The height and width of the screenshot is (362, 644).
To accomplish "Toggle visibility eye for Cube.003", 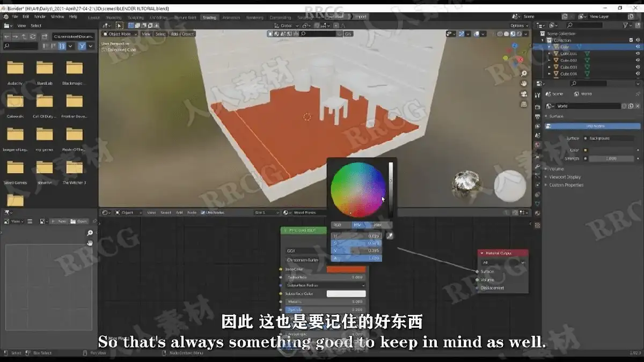I will (x=638, y=67).
